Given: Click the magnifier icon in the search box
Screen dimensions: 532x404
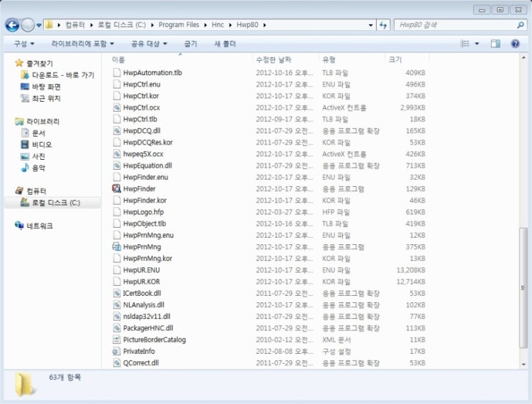Looking at the screenshot, I should pyautogui.click(x=521, y=25).
